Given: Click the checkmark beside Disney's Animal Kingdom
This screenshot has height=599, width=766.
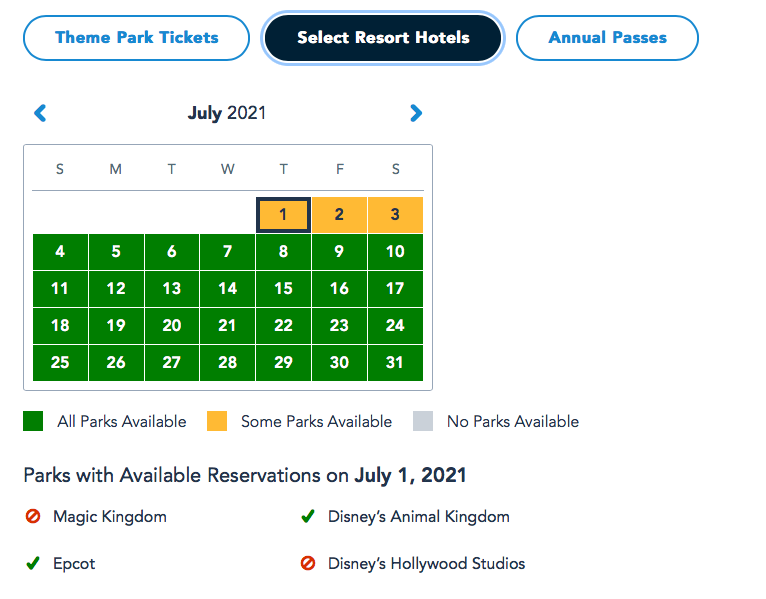Looking at the screenshot, I should (x=308, y=517).
